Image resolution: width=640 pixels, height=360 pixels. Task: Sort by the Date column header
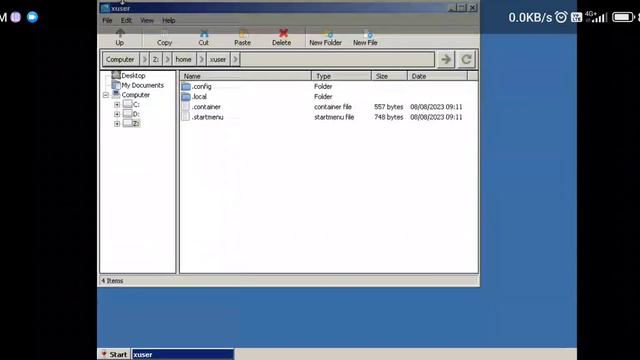click(x=437, y=76)
